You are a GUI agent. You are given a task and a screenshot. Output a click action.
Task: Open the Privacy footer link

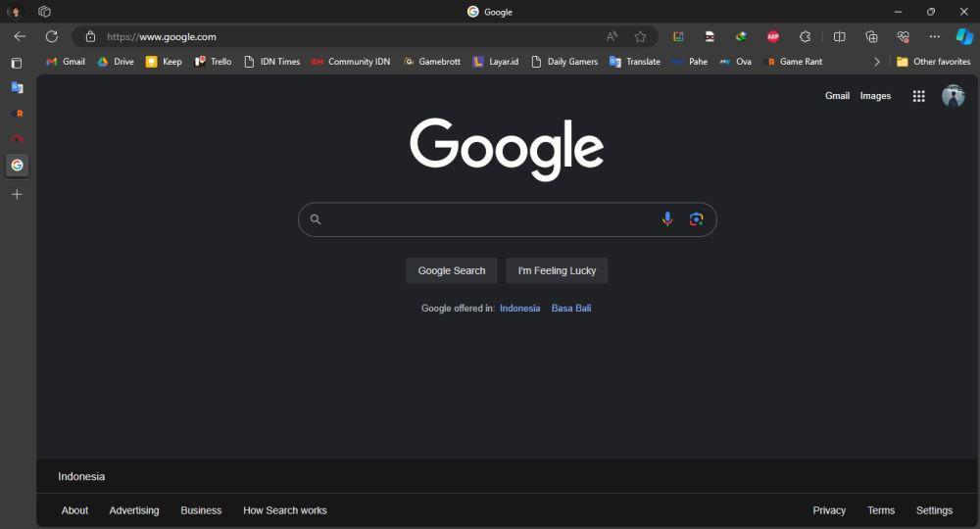pyautogui.click(x=829, y=510)
